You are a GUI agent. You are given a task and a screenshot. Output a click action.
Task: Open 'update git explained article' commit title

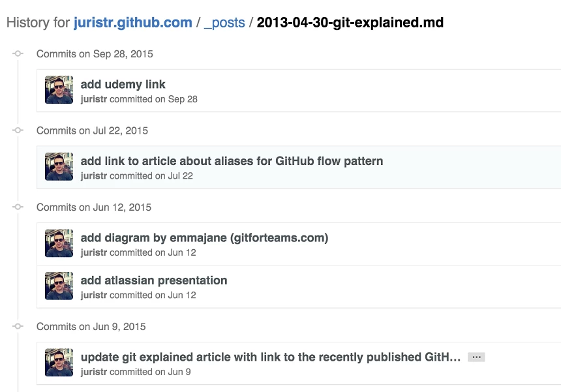coord(270,357)
